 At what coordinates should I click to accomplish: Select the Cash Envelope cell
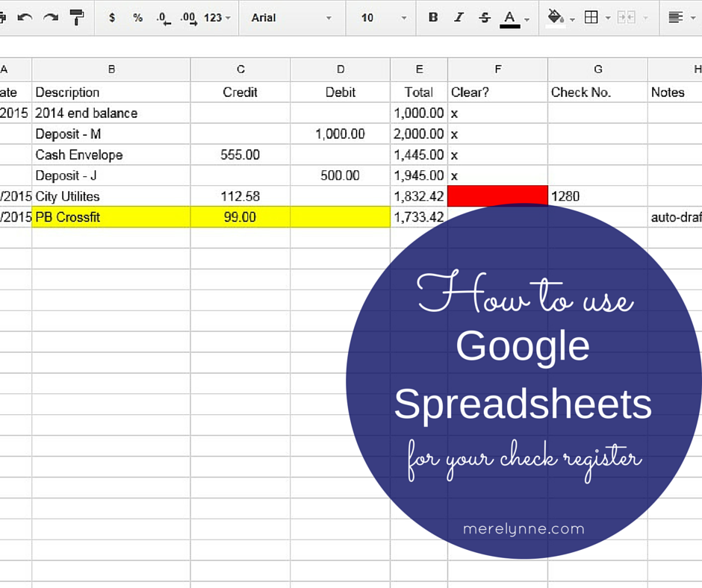[111, 154]
